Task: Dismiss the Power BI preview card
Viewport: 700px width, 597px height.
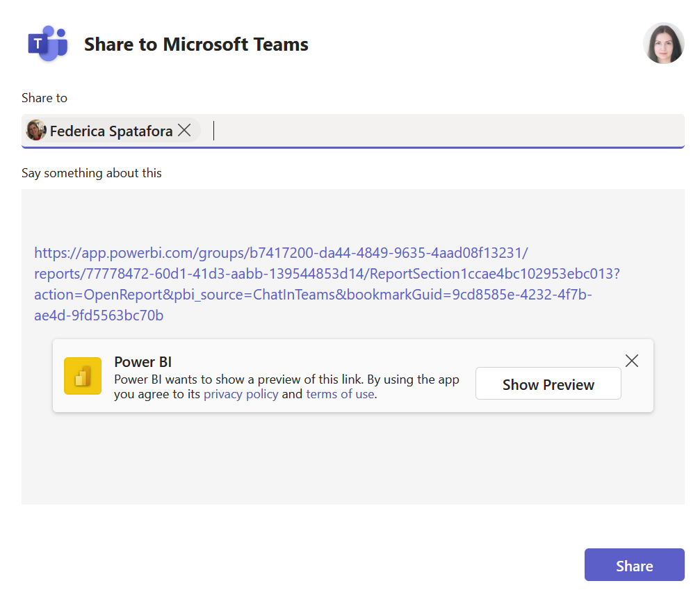Action: click(x=632, y=361)
